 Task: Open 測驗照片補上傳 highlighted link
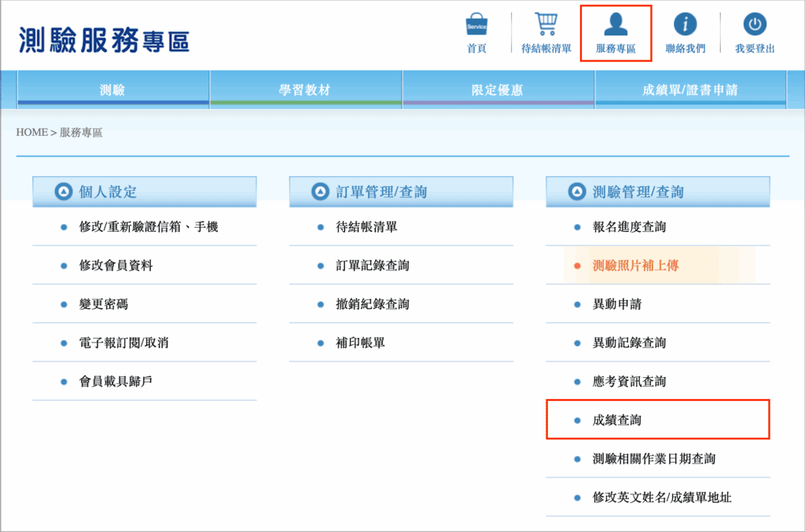pos(635,266)
